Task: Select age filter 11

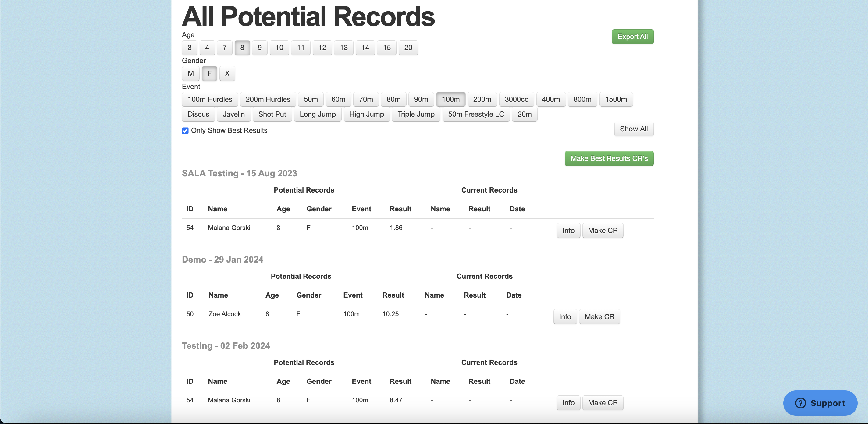Action: (x=301, y=48)
